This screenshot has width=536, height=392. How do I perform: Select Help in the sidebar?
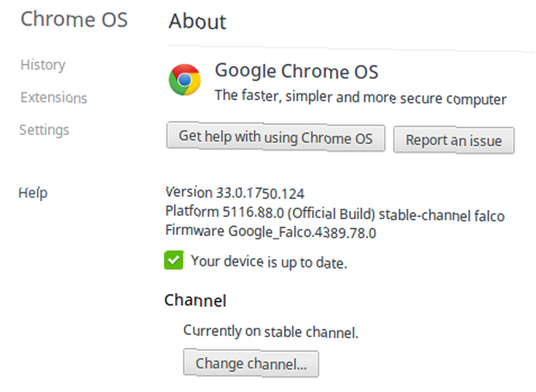coord(33,193)
